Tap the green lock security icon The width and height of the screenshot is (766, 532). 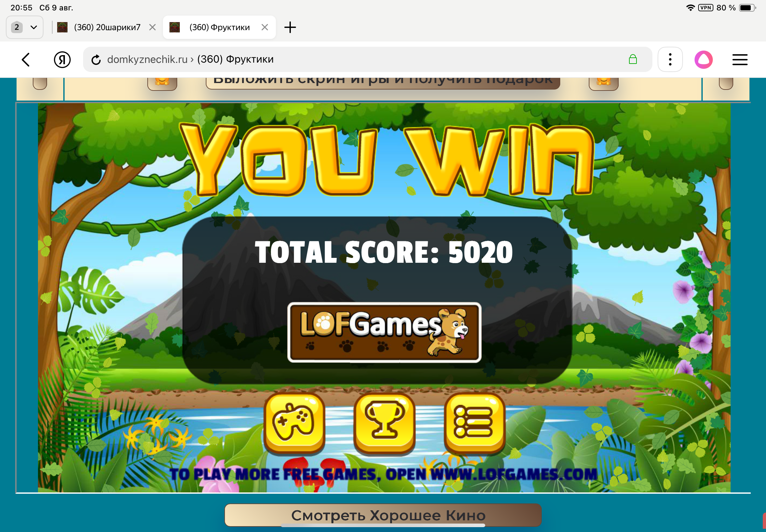[x=633, y=59]
